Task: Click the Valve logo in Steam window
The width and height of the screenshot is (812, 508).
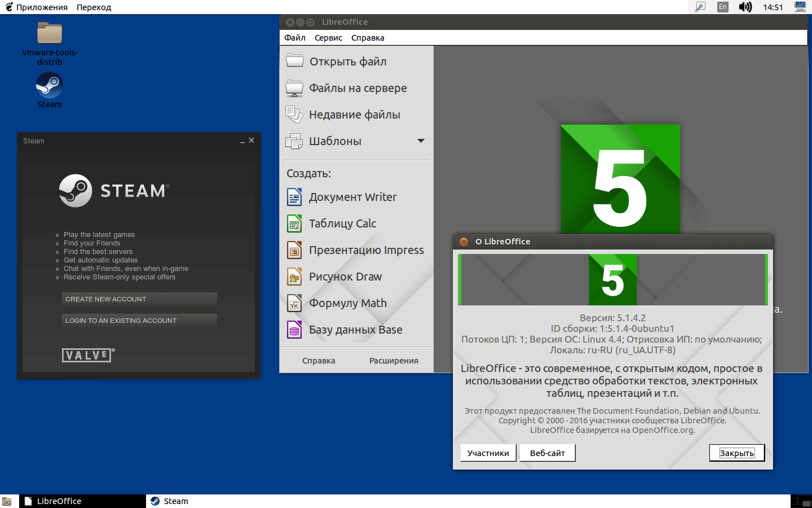Action: [x=88, y=355]
